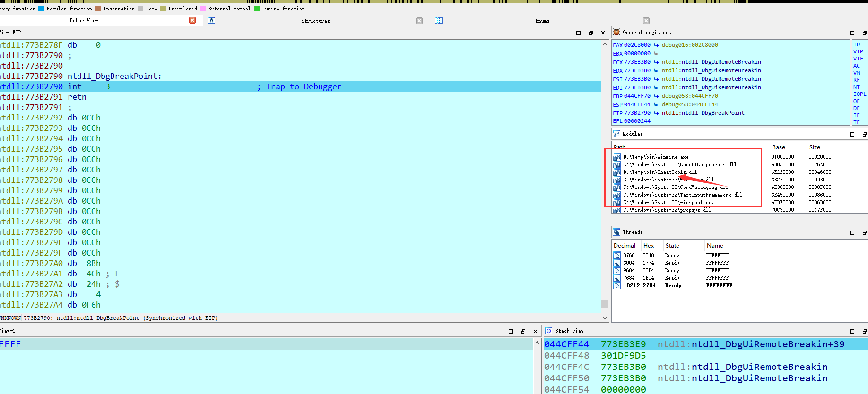Viewport: 868px width, 394px height.
Task: Click the jump arrow next to EAX register
Action: [656, 45]
